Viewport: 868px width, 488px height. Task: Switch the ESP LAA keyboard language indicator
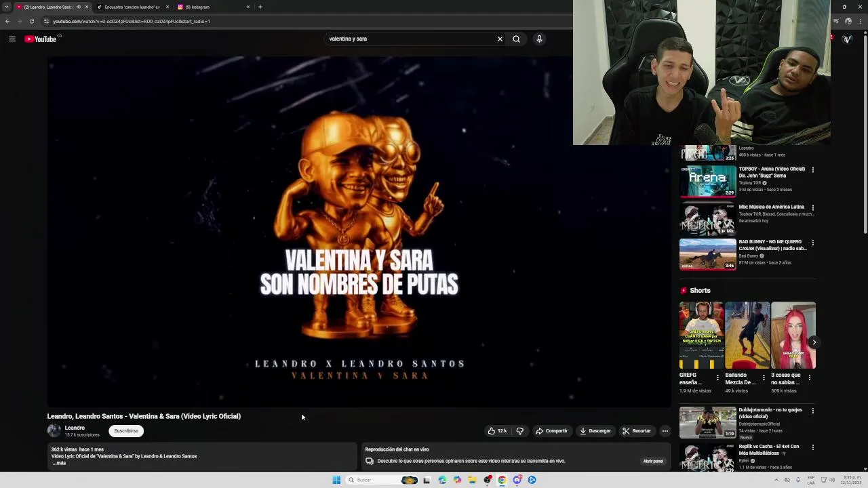point(810,480)
